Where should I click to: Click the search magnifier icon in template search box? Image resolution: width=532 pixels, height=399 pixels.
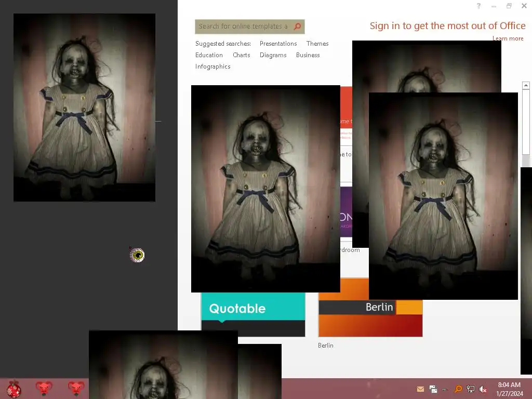(x=297, y=26)
